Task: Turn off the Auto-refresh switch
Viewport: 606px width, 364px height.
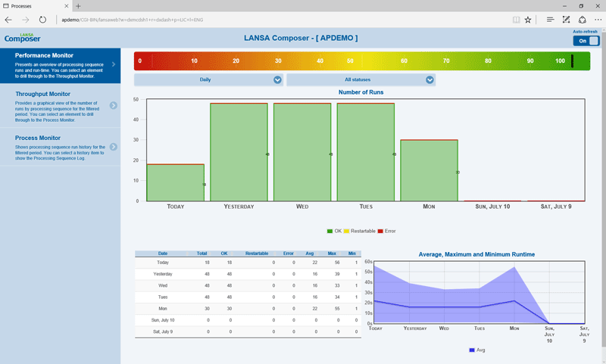Action: [586, 41]
